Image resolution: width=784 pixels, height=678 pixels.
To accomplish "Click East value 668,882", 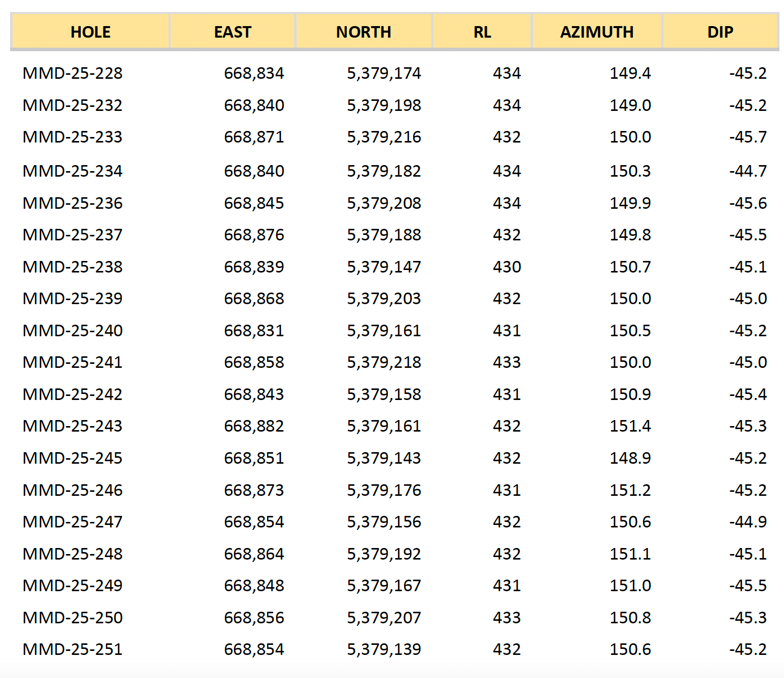I will [254, 426].
